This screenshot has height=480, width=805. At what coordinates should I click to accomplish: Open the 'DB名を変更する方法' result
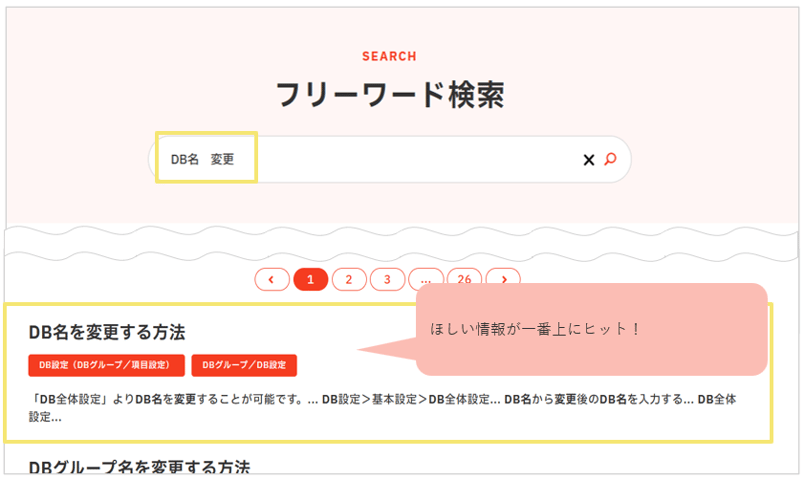point(107,332)
